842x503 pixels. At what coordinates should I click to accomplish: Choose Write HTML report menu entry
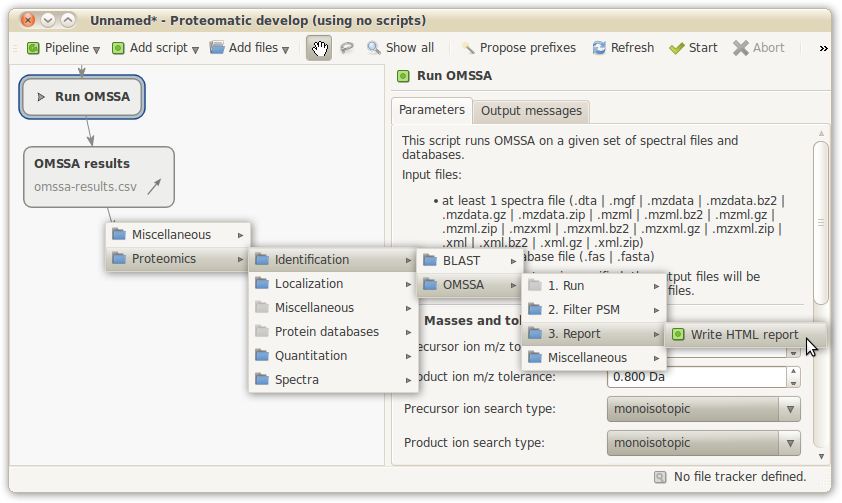(x=744, y=335)
